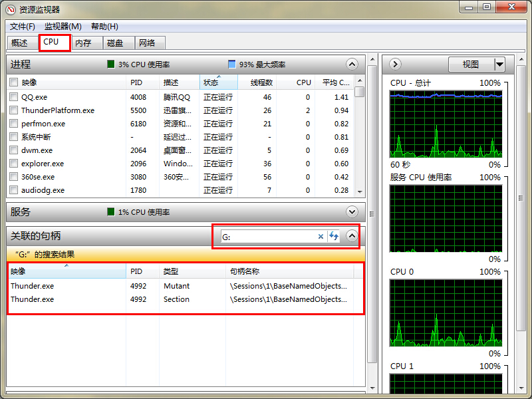Switch to the 网络 tab
Viewport: 532px width, 399px height.
150,43
